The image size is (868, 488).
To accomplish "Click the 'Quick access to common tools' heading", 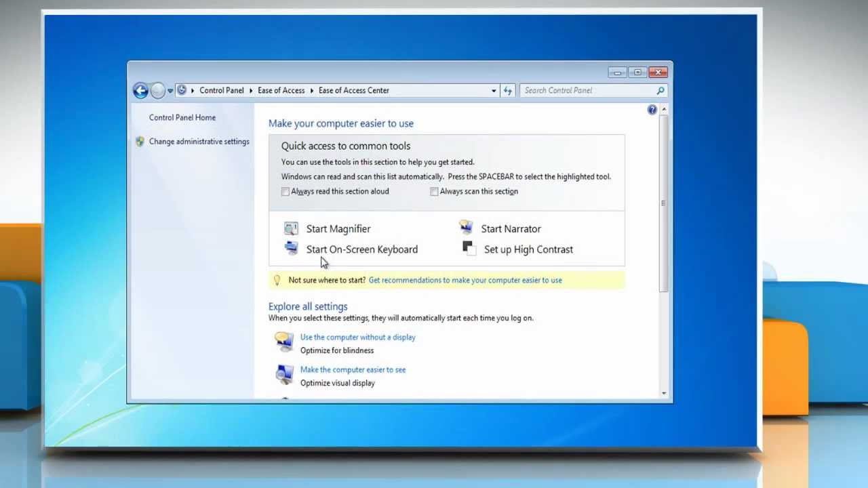I will [346, 146].
